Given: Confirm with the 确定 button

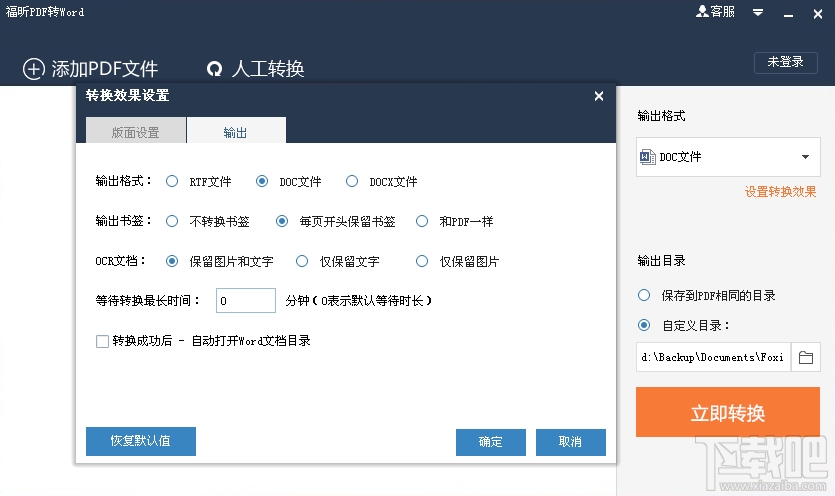Looking at the screenshot, I should pyautogui.click(x=490, y=442).
